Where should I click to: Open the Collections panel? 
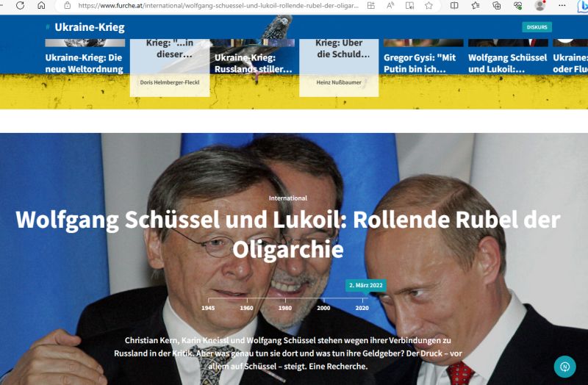tap(497, 5)
